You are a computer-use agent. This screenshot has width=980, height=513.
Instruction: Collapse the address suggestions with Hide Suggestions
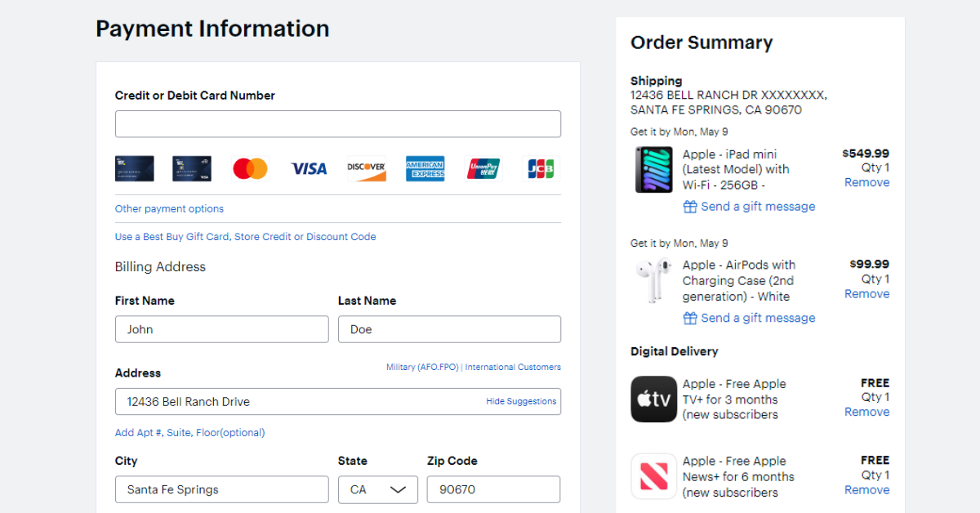tap(521, 401)
